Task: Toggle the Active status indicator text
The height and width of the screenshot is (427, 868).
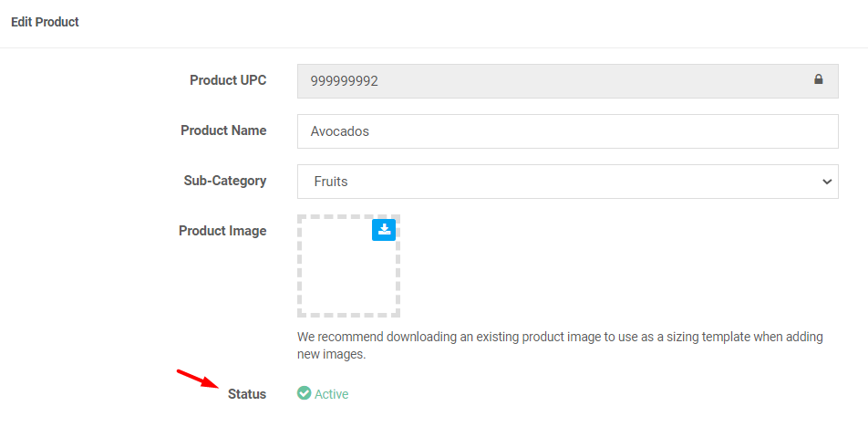Action: tap(332, 394)
